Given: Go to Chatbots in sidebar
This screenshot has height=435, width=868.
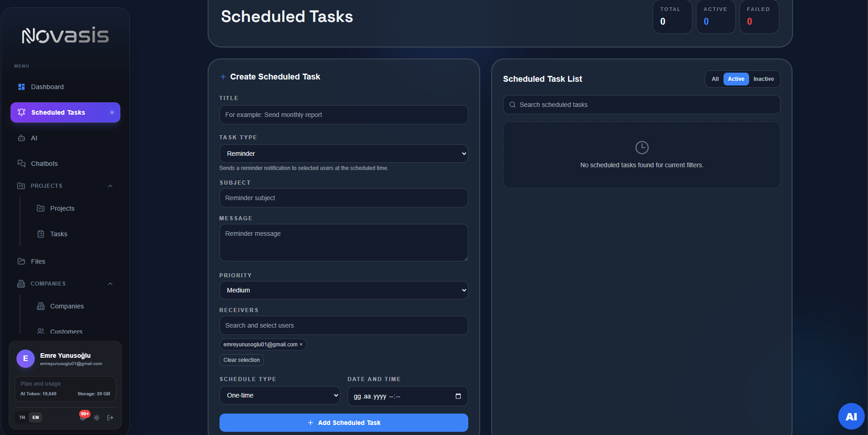Looking at the screenshot, I should tap(65, 164).
